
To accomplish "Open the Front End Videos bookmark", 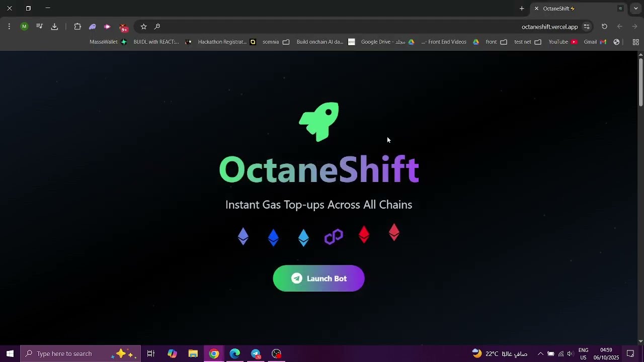I will coord(450,42).
